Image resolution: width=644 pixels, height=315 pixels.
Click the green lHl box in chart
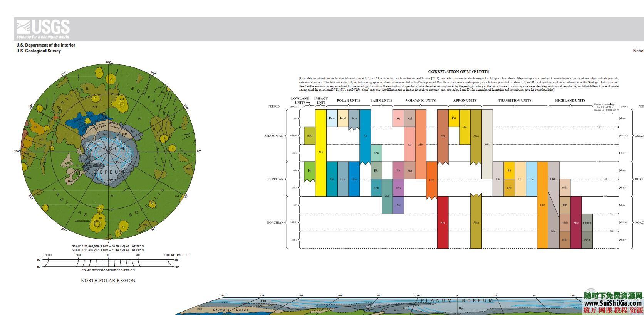[x=310, y=170]
